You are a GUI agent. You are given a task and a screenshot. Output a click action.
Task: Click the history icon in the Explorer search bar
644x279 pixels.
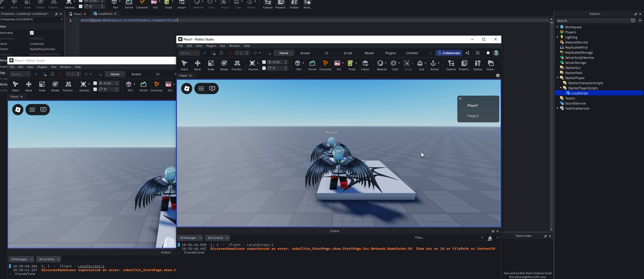(x=633, y=20)
